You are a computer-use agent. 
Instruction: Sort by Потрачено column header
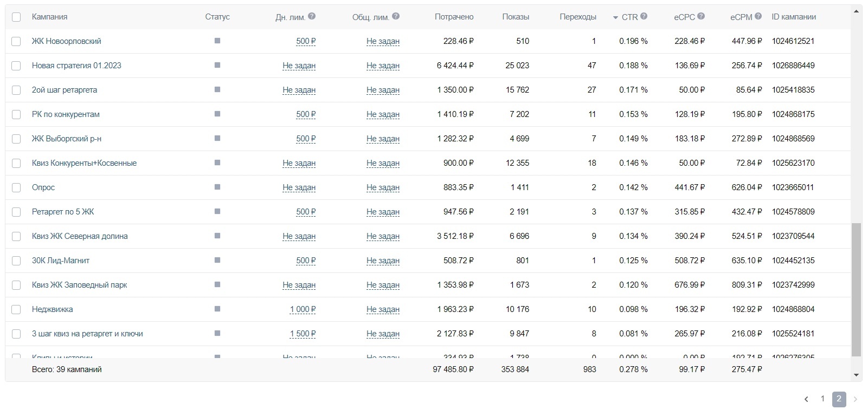454,17
